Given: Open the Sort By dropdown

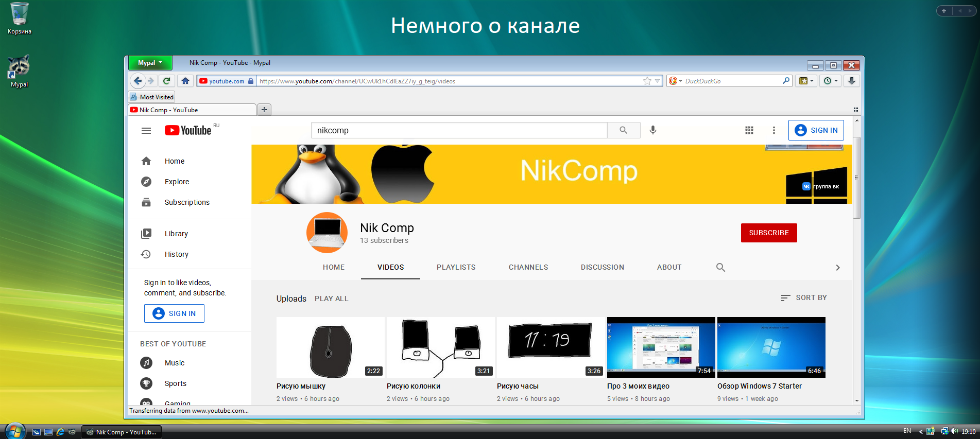Looking at the screenshot, I should [804, 297].
